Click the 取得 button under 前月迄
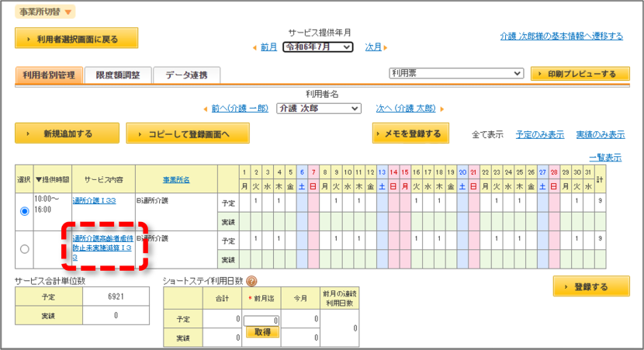This screenshot has width=644, height=350. [262, 332]
